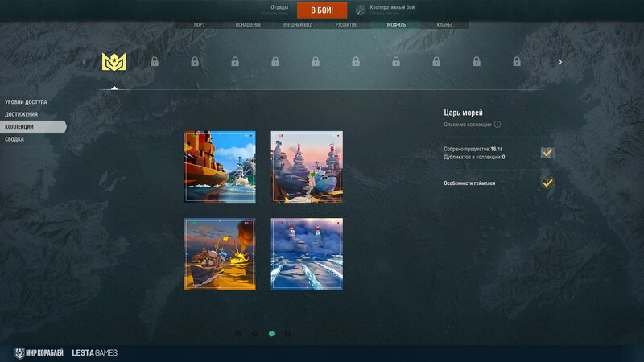Switch to the Оснащение tab
Image resolution: width=644 pixels, height=362 pixels.
[x=248, y=25]
